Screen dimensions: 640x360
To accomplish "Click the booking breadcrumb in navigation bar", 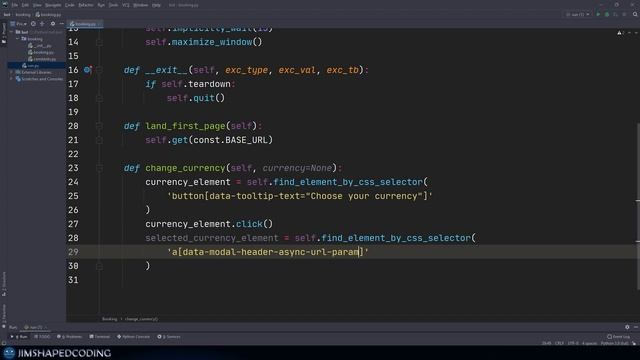I will pos(23,15).
